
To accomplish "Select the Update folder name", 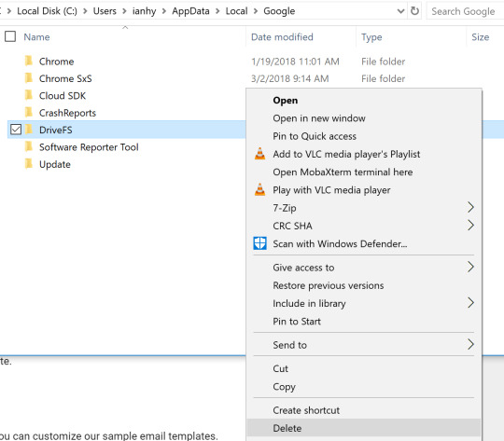I will 55,164.
